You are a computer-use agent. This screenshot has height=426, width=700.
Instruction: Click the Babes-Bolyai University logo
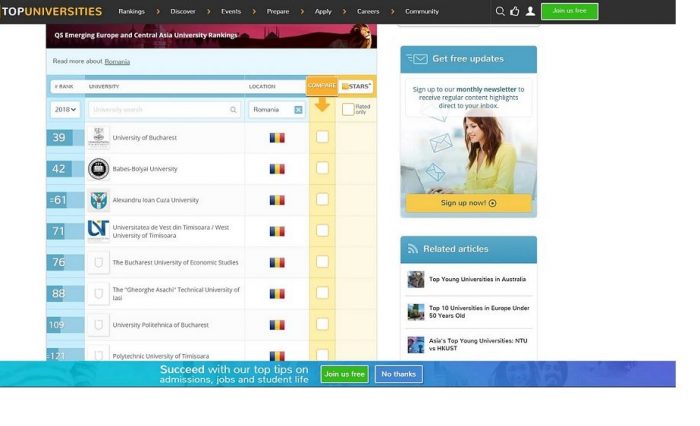[98, 169]
